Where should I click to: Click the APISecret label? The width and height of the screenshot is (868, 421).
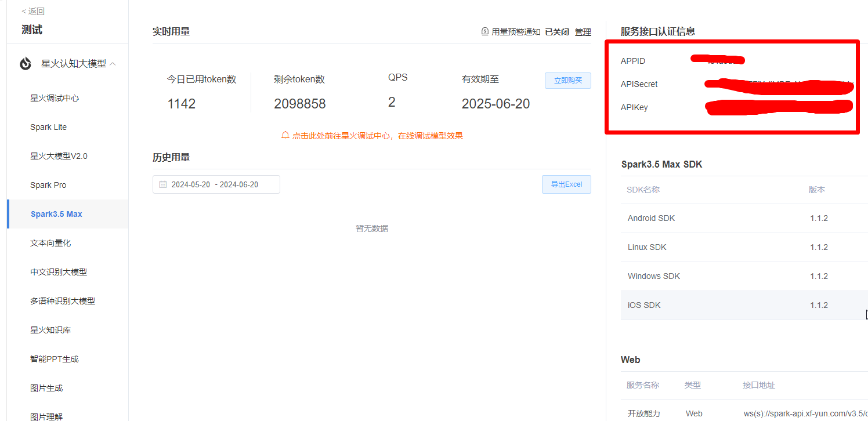click(639, 84)
